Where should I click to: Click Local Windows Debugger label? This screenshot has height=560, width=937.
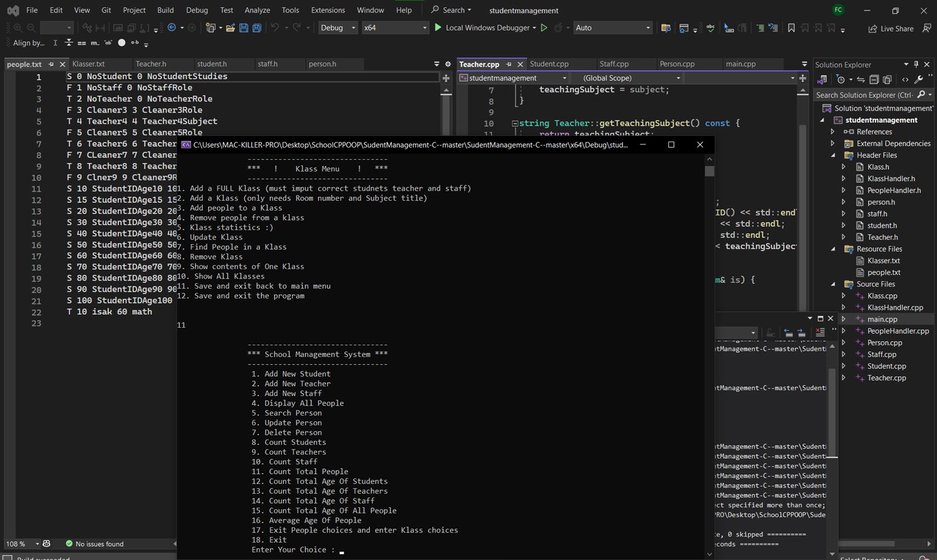pyautogui.click(x=487, y=28)
